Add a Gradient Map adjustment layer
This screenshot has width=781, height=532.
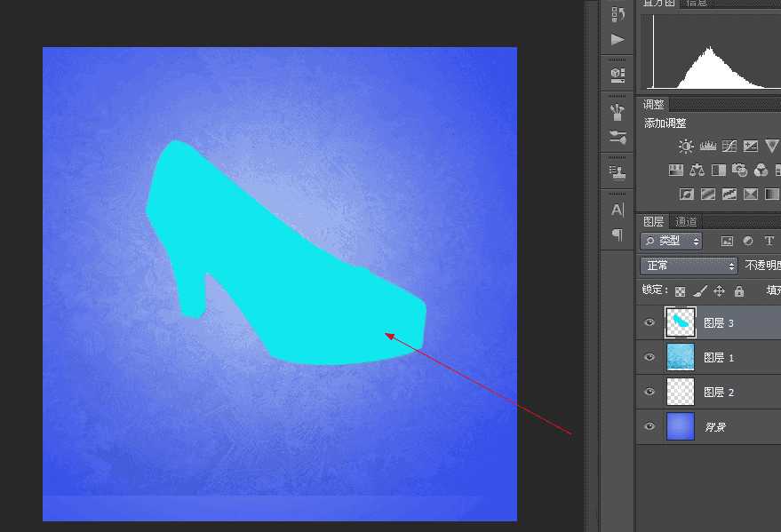pyautogui.click(x=709, y=193)
